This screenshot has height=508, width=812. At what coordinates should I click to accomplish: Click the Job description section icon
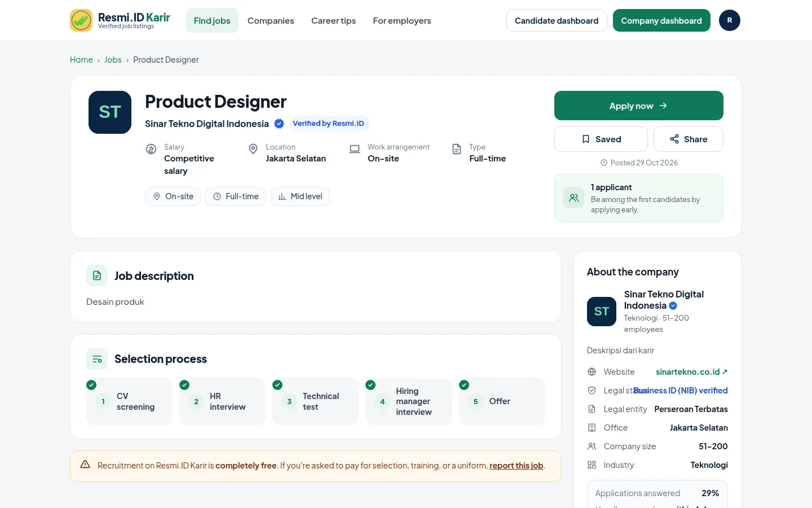(97, 275)
